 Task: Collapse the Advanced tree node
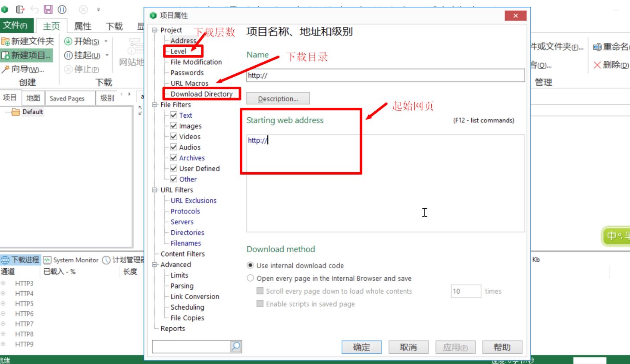point(154,264)
